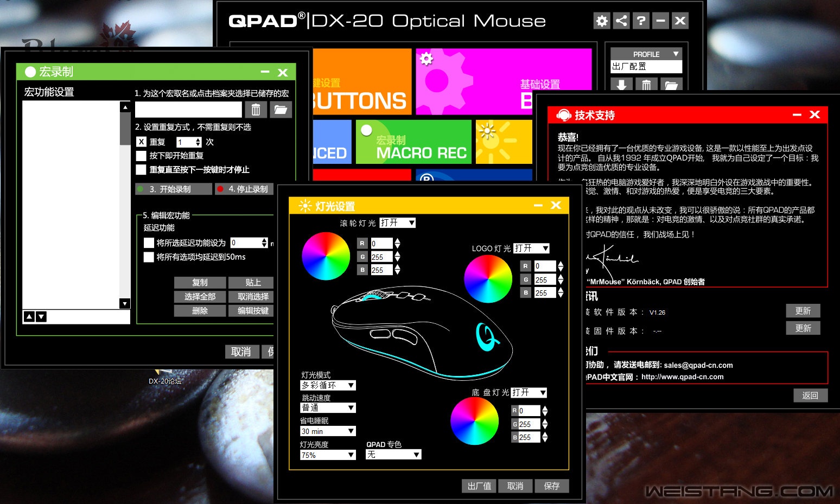Click the QPAD logo on mouse illustration
The image size is (840, 504).
487,336
